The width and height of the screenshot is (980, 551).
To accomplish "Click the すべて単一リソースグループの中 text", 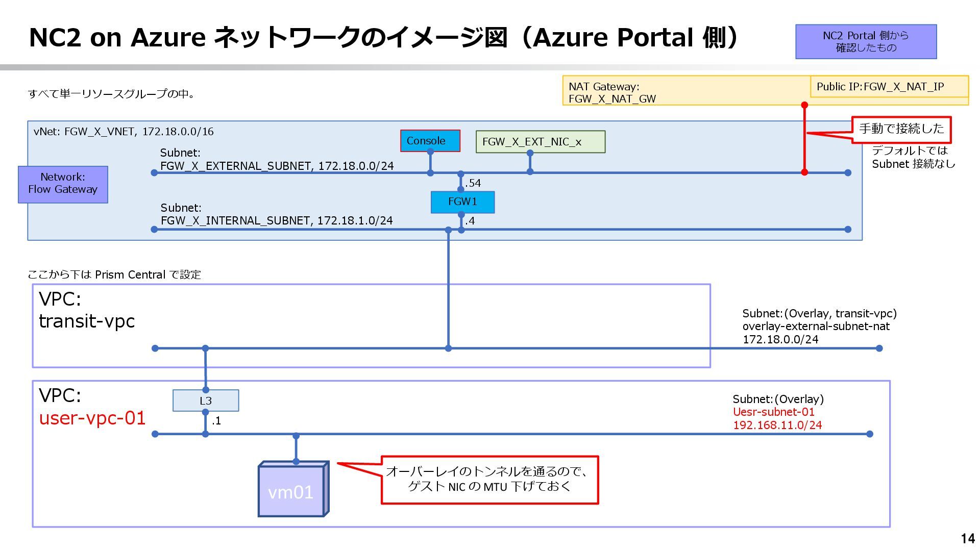I will point(111,94).
